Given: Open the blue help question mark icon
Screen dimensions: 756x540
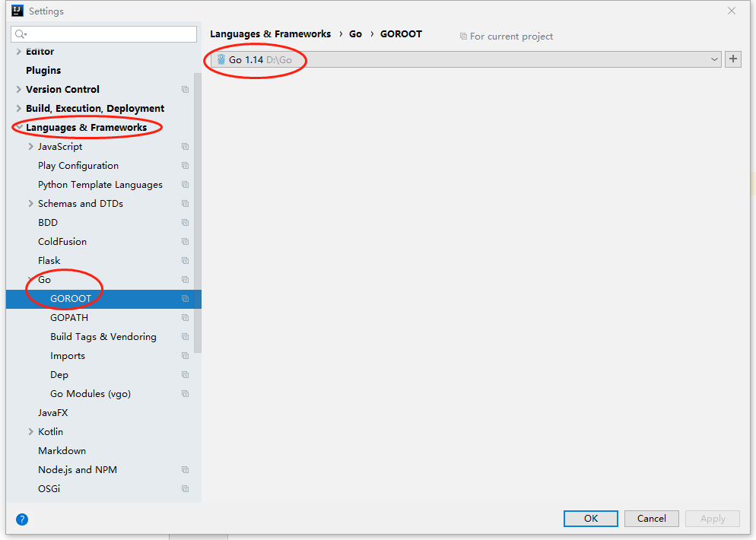Looking at the screenshot, I should (x=22, y=519).
